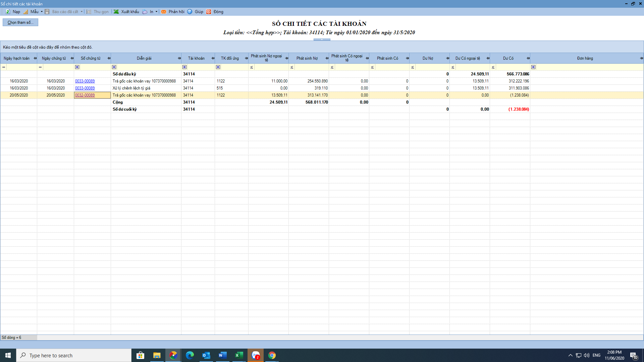Open voucher link 0033-00089 in first row
Image resolution: width=644 pixels, height=362 pixels.
[85, 81]
